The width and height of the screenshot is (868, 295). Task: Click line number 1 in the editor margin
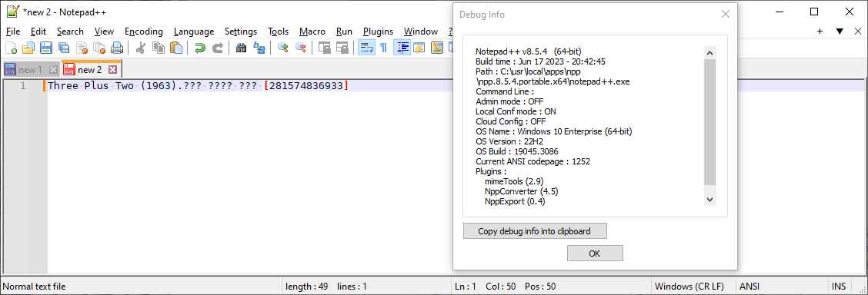pyautogui.click(x=22, y=85)
